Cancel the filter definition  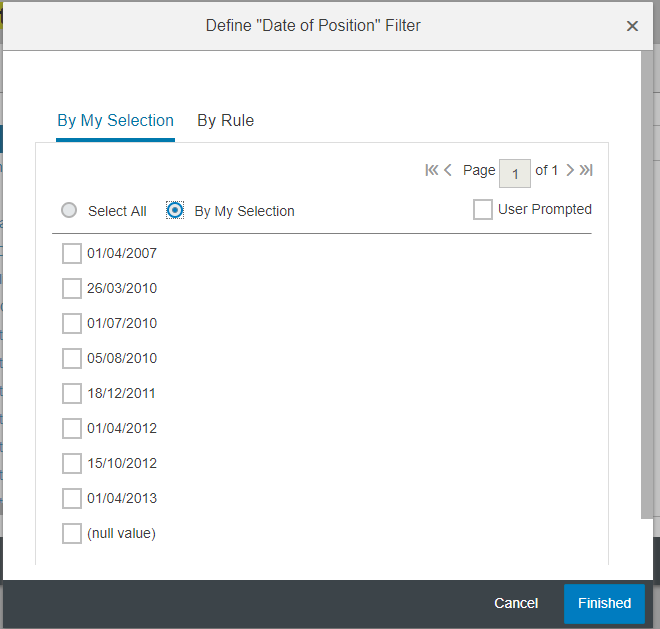point(516,603)
